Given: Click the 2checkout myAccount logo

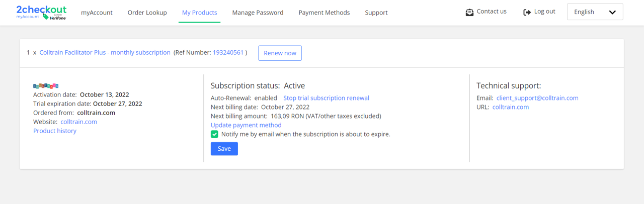Looking at the screenshot, I should coord(41,13).
